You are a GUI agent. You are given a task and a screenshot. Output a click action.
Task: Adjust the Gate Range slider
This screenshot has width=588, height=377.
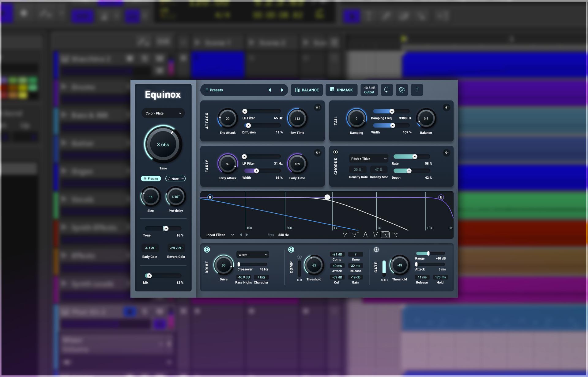click(430, 253)
